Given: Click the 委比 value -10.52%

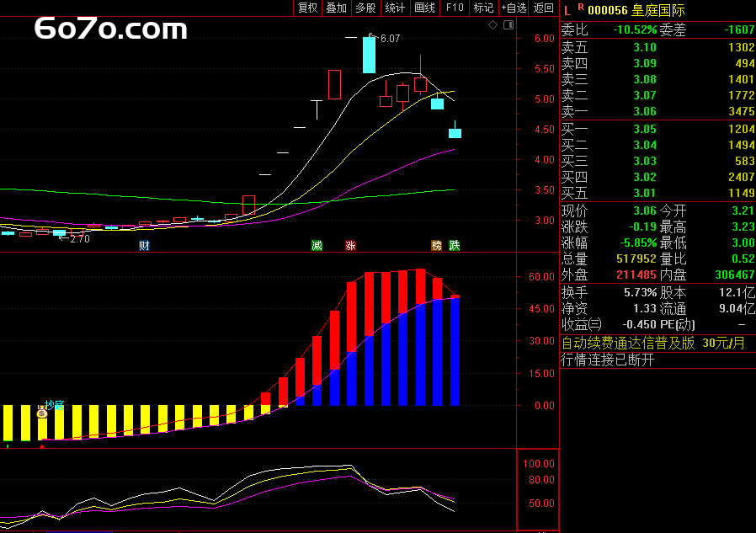Looking at the screenshot, I should coord(635,30).
